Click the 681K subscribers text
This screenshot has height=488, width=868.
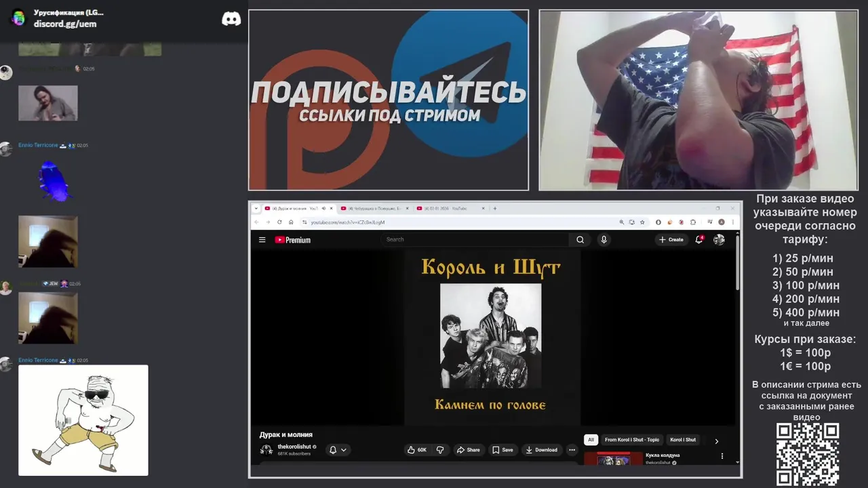pos(294,453)
